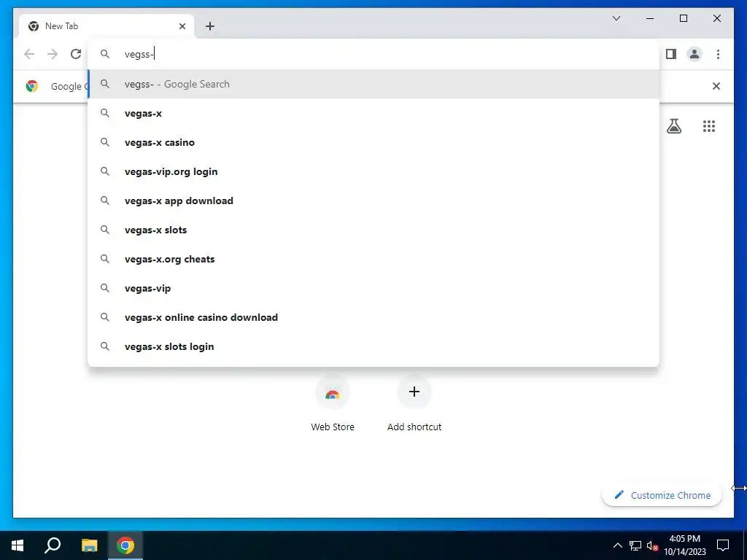Choose "vegas-x.org cheats" suggestion

pyautogui.click(x=373, y=259)
